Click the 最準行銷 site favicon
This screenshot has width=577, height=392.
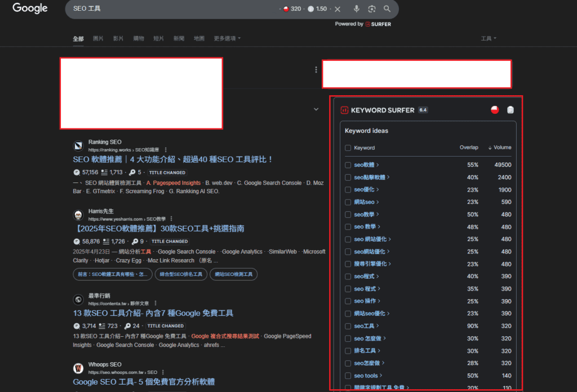click(78, 299)
